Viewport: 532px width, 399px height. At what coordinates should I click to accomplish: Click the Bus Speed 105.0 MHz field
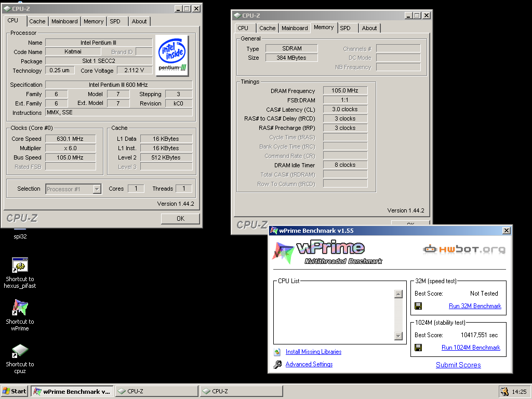click(70, 157)
